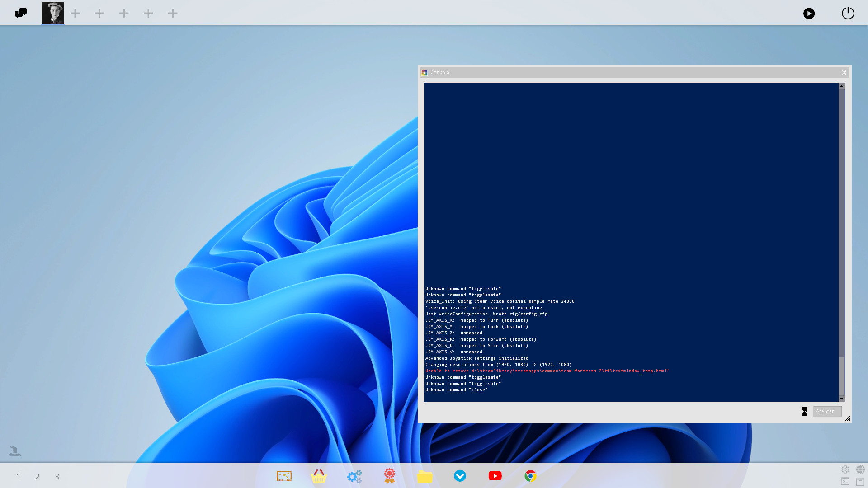Select the black-and-white portrait profile thumbnail
This screenshot has width=868, height=488.
point(53,13)
